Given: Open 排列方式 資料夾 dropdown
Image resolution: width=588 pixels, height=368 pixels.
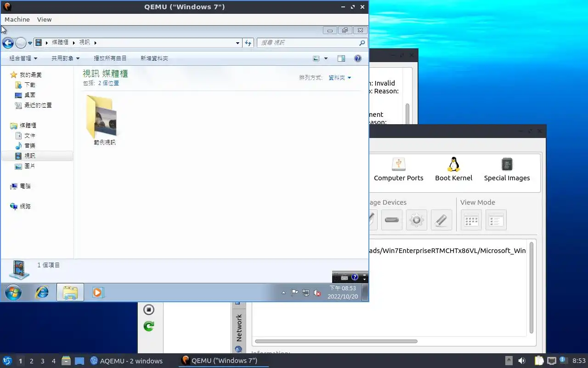Looking at the screenshot, I should click(340, 78).
